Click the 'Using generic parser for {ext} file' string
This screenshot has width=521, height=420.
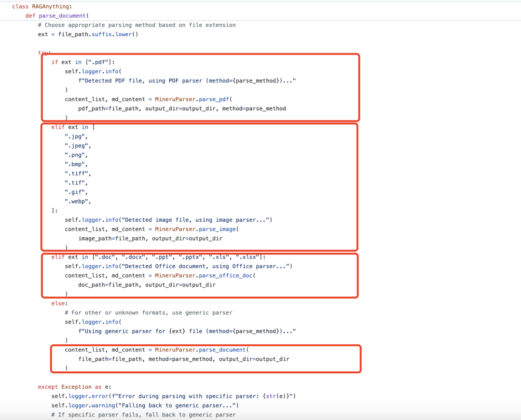[x=187, y=331]
